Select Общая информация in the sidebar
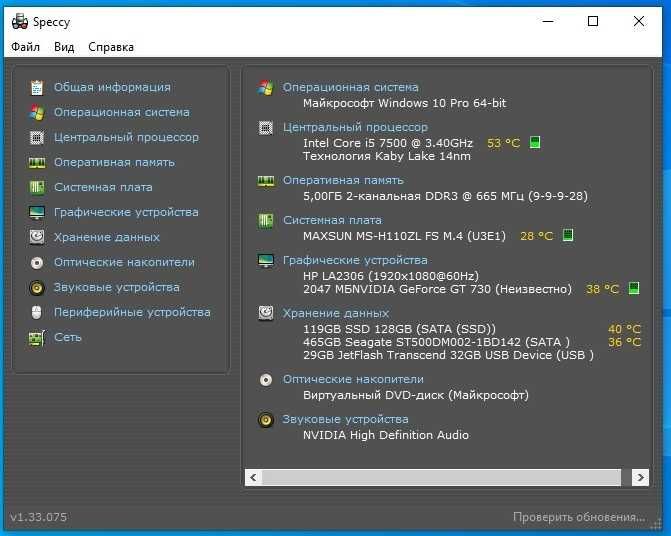 point(112,87)
